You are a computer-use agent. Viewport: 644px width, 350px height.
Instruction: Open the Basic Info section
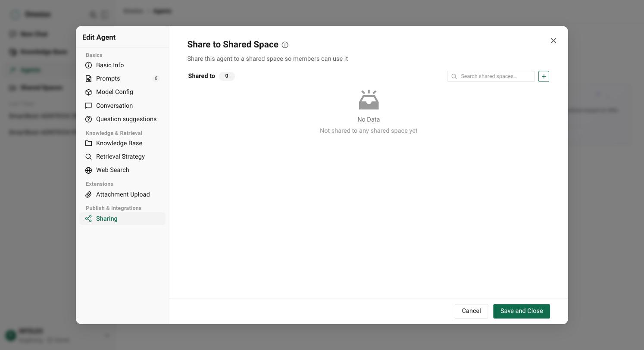(x=122, y=65)
